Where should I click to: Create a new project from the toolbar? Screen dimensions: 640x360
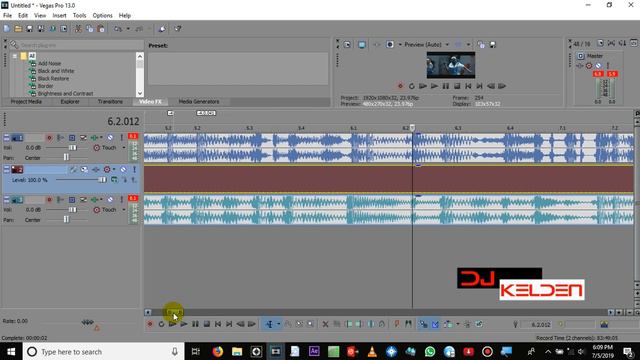[7, 29]
